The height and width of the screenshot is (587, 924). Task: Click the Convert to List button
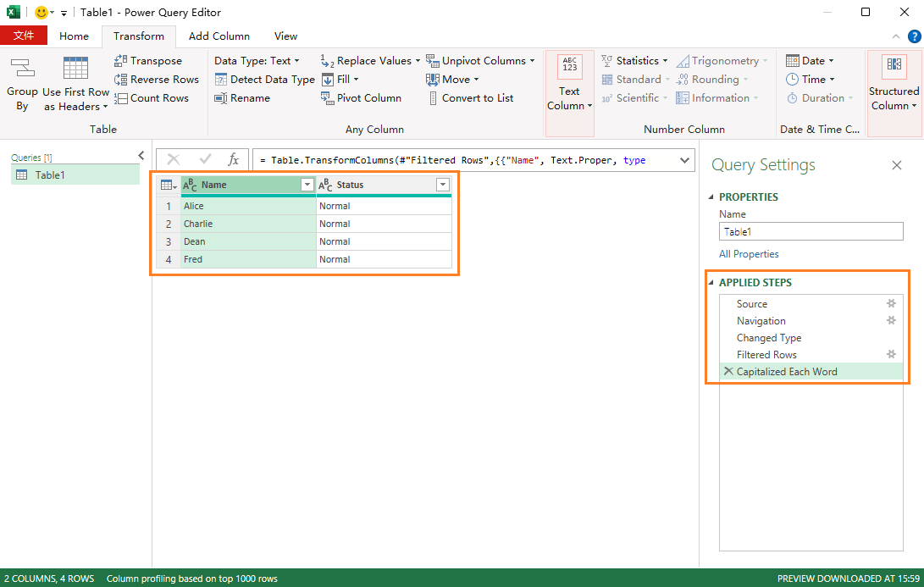click(477, 98)
